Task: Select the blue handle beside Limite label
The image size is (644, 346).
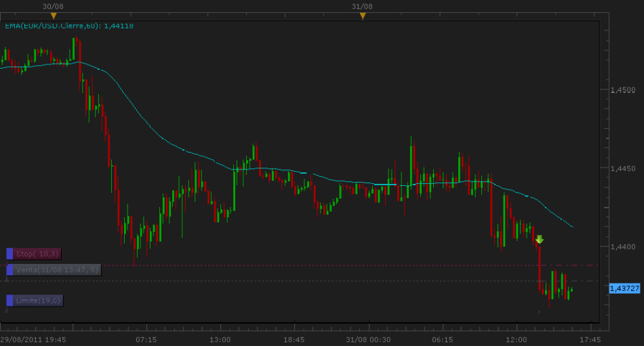Action: point(10,300)
